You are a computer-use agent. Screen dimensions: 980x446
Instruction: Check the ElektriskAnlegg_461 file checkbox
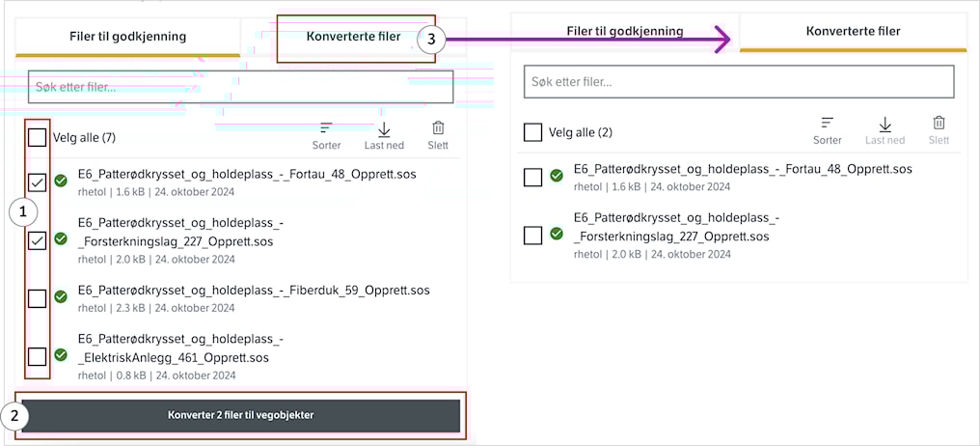tap(38, 356)
